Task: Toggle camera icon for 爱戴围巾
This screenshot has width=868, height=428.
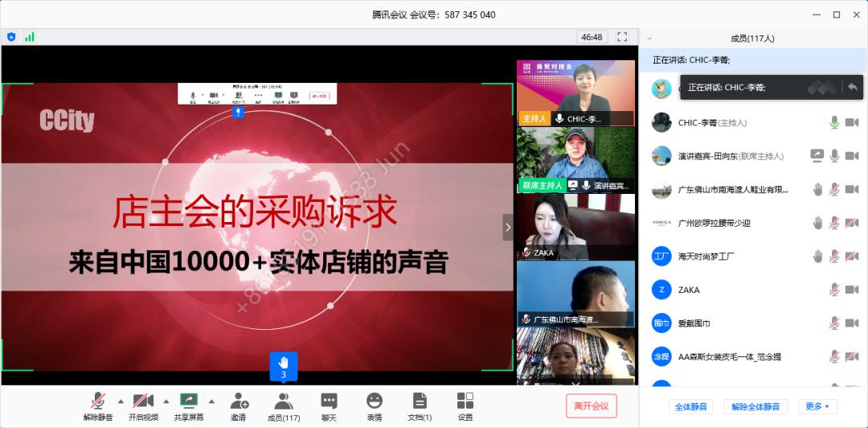Action: [x=852, y=323]
